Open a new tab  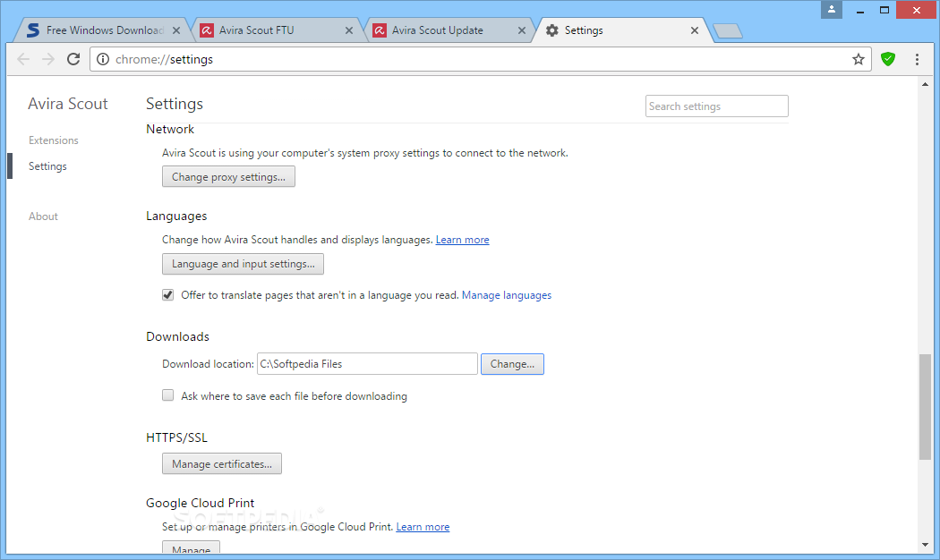click(728, 30)
